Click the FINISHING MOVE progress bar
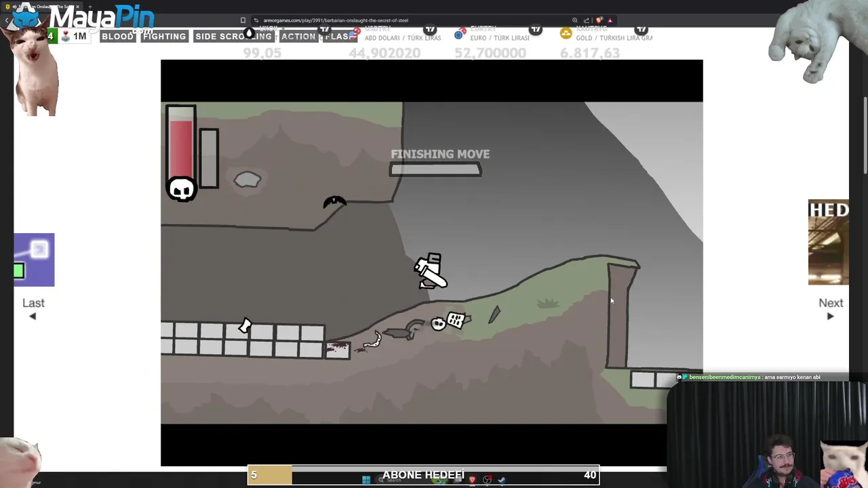868x488 pixels. (435, 169)
